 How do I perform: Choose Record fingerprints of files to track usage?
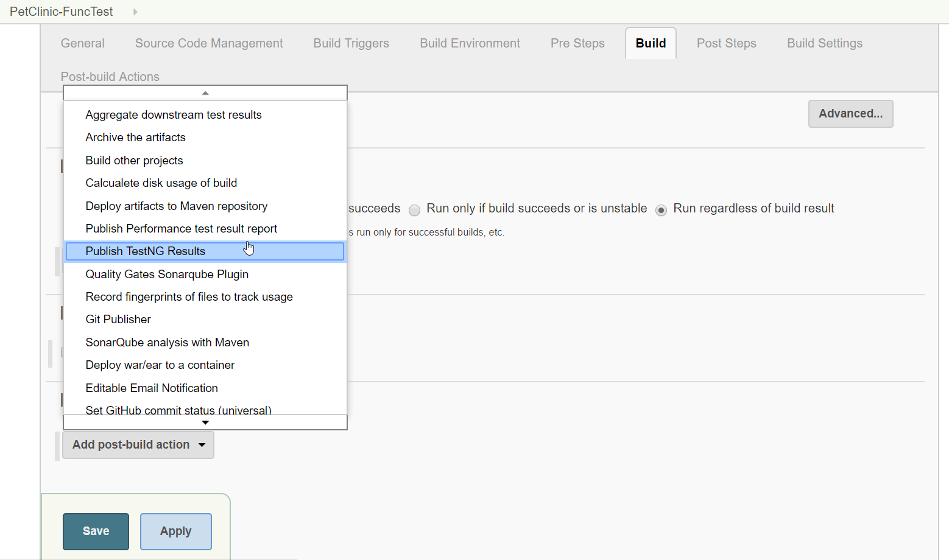pos(205,297)
